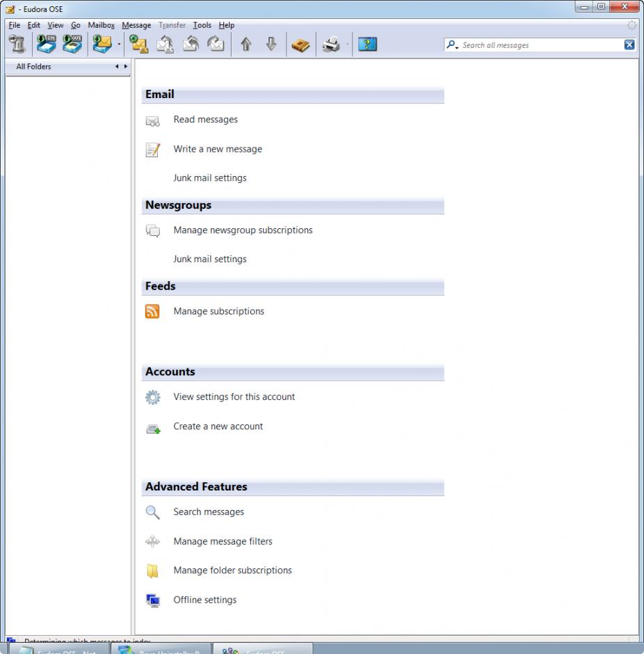Click Manage newsgroup subscriptions link

[243, 230]
